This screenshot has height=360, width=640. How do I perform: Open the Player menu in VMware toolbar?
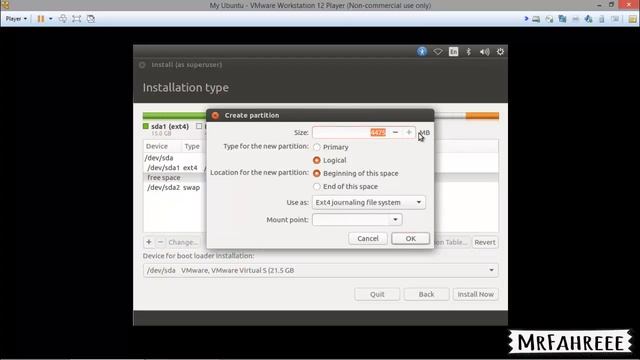click(x=16, y=19)
